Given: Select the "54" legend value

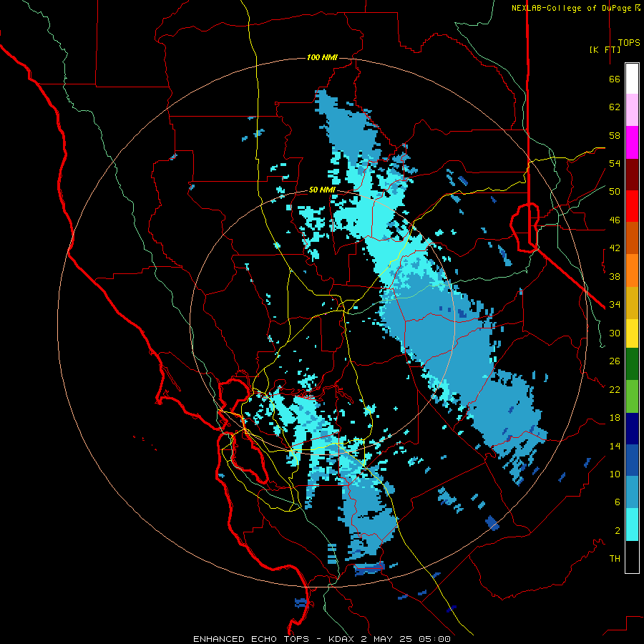Looking at the screenshot, I should [615, 163].
